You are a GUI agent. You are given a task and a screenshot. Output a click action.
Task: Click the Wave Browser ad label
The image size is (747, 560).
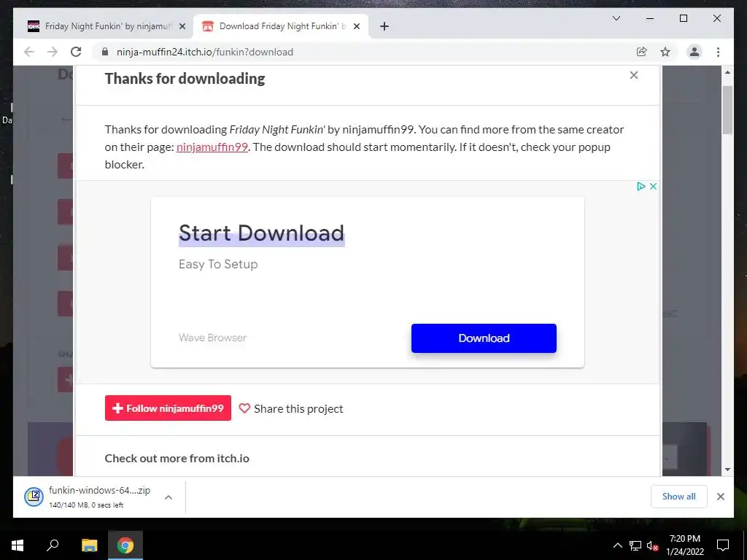212,338
